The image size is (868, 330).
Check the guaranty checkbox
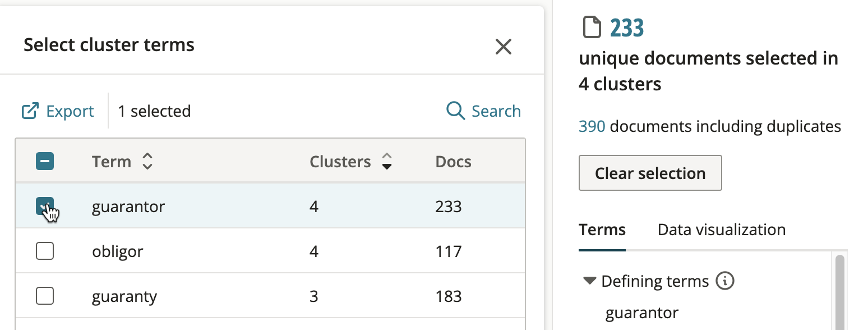point(45,296)
